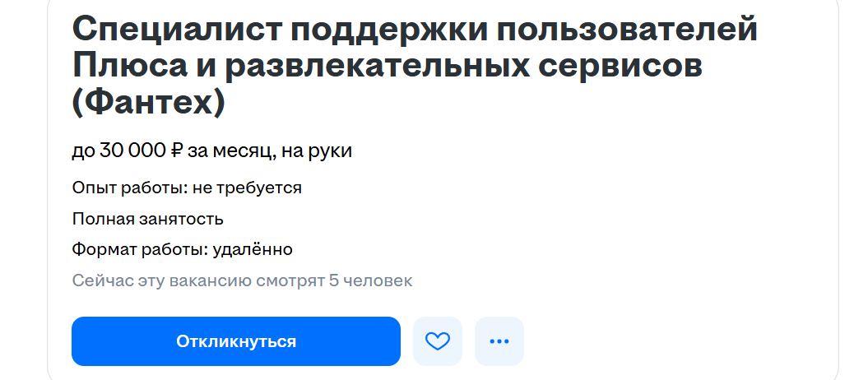Viewport: 868px width, 380px height.
Task: Click the ruble sign in the salary
Action: pyautogui.click(x=177, y=151)
